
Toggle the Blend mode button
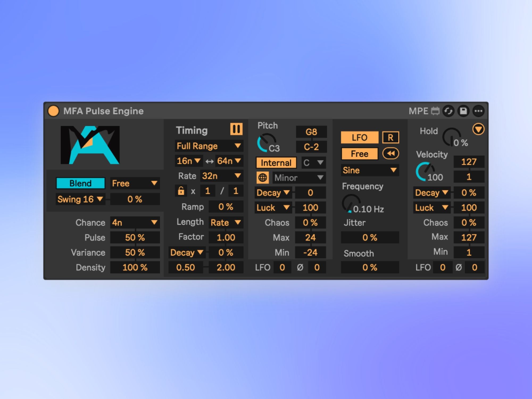80,183
